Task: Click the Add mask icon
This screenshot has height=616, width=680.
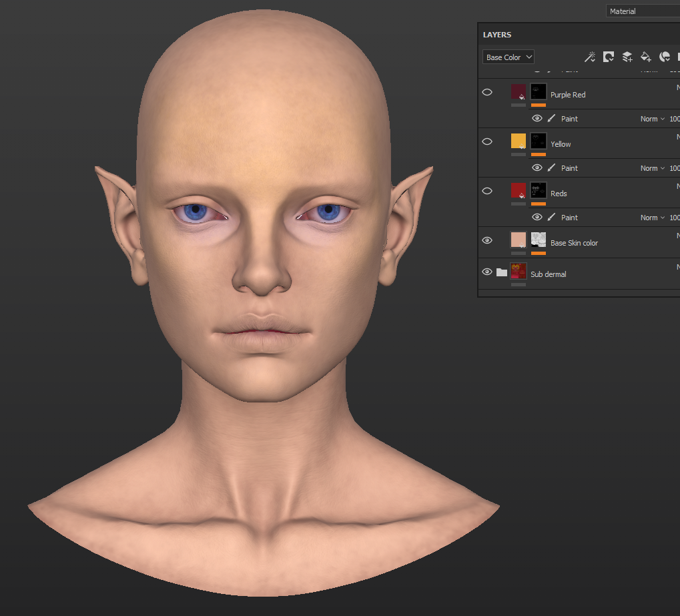Action: coord(609,57)
